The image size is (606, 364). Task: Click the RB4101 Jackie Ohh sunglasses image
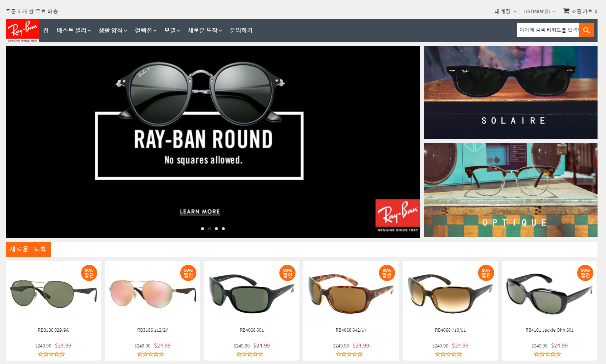click(550, 294)
